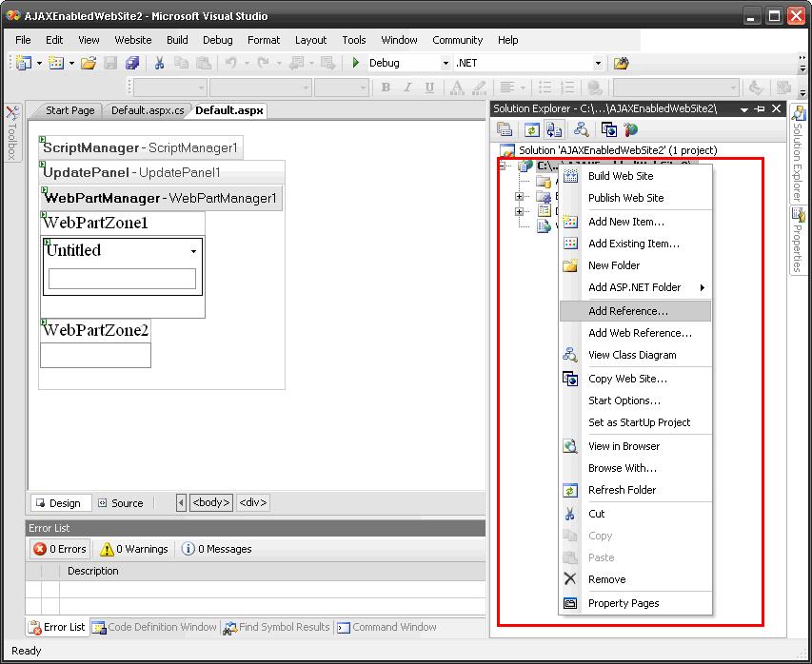Choose Copy Web Site... in context menu
This screenshot has width=812, height=664.
635,379
